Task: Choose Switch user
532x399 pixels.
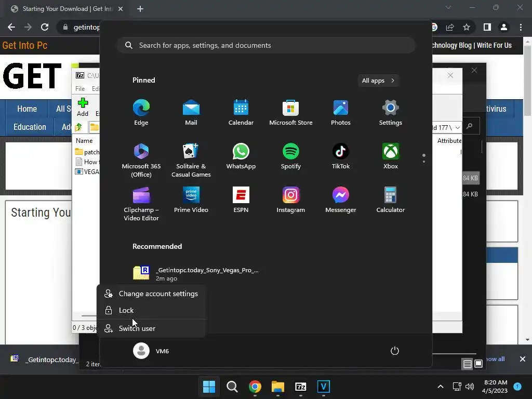Action: click(151, 328)
